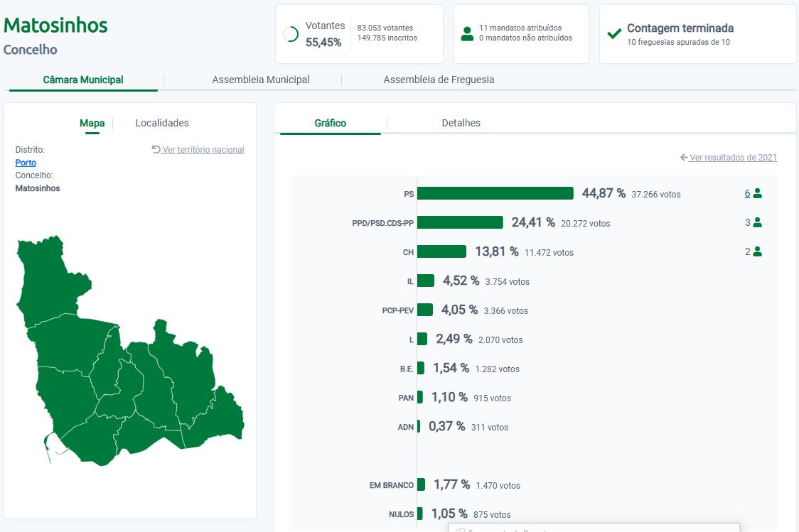Click the undo arrow beside Ver território nacional
The height and width of the screenshot is (532, 799).
point(156,150)
